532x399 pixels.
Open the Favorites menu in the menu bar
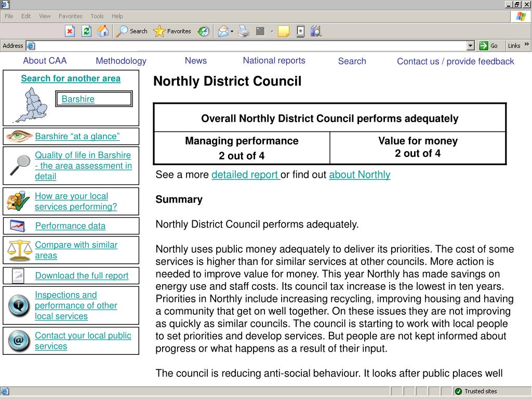(70, 16)
